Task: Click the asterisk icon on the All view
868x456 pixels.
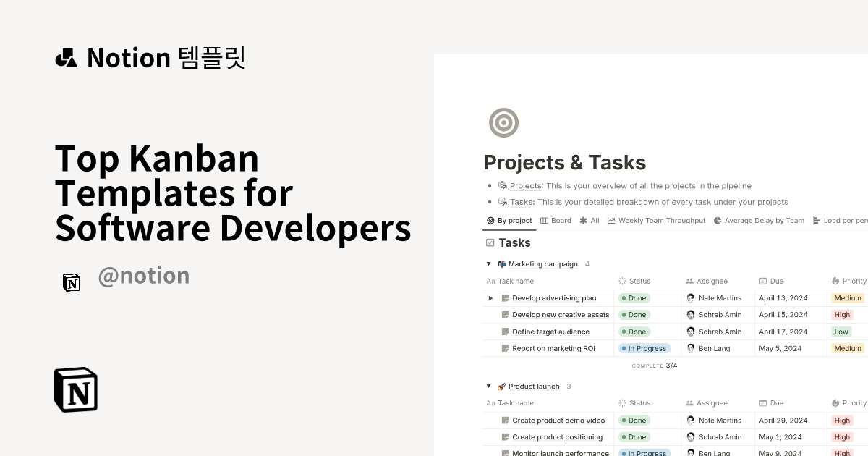Action: [x=583, y=220]
